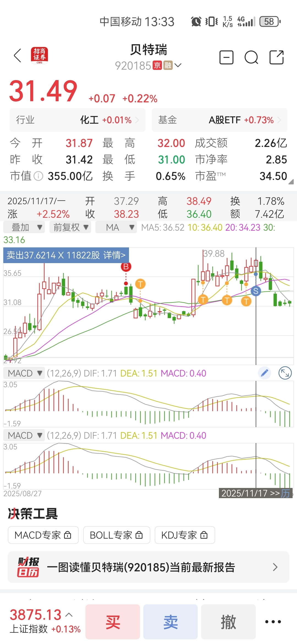297x644 pixels.
Task: Open the 前复权 adjustment dropdown
Action: click(70, 227)
